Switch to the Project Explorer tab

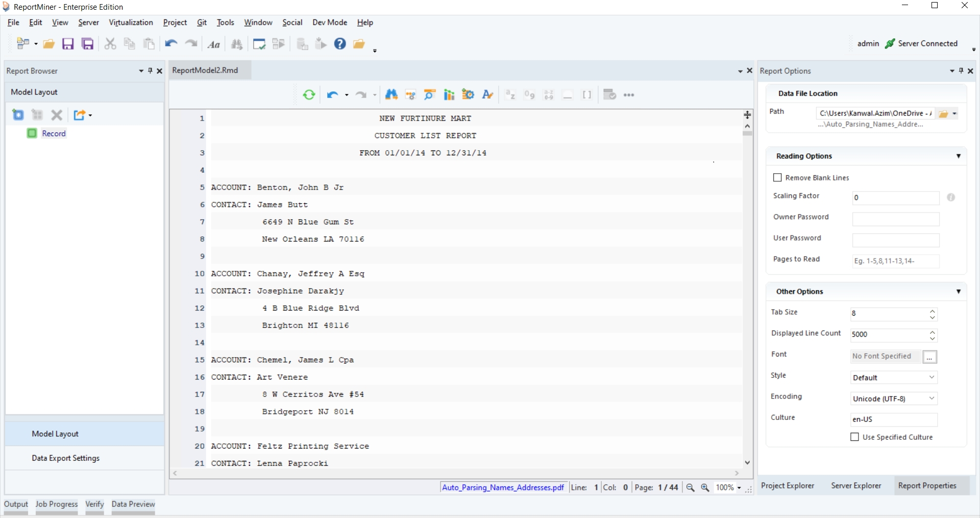coord(787,486)
